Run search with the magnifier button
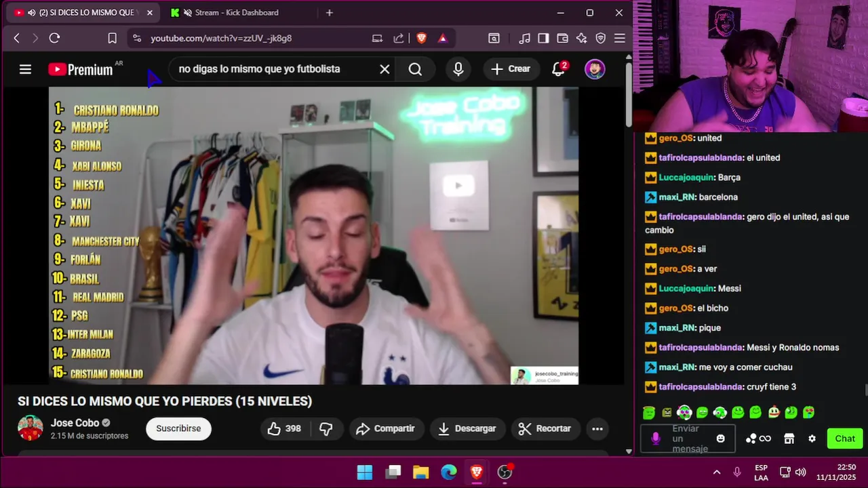868x488 pixels. pos(415,69)
